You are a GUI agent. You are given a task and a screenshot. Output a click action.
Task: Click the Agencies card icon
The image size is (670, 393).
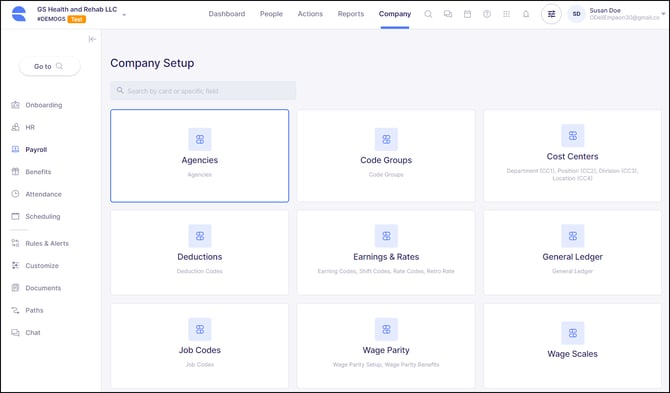click(200, 139)
